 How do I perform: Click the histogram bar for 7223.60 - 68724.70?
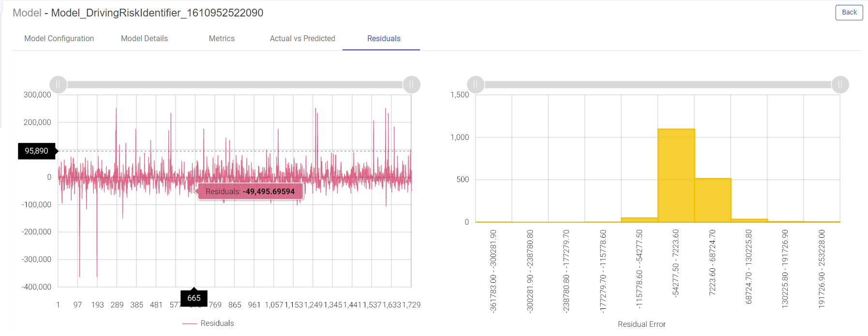713,200
